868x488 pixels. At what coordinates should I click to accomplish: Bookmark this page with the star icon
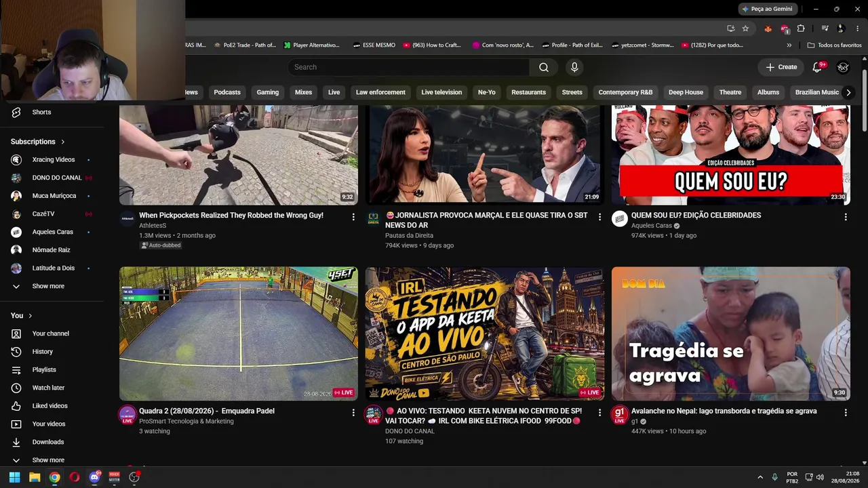(745, 28)
